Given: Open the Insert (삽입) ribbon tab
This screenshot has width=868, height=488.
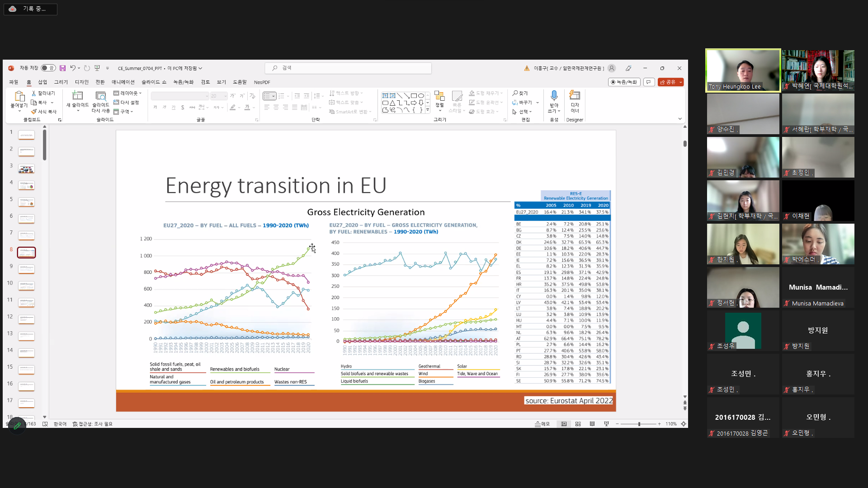Looking at the screenshot, I should click(x=42, y=82).
